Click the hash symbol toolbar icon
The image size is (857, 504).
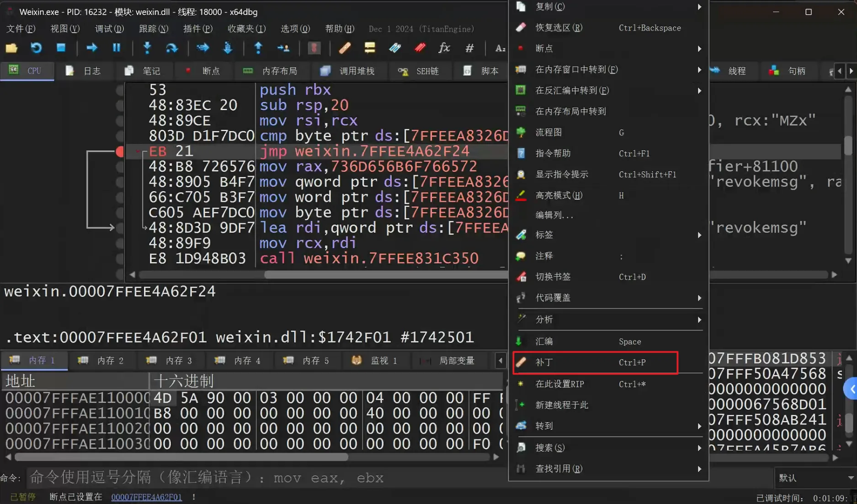tap(469, 48)
